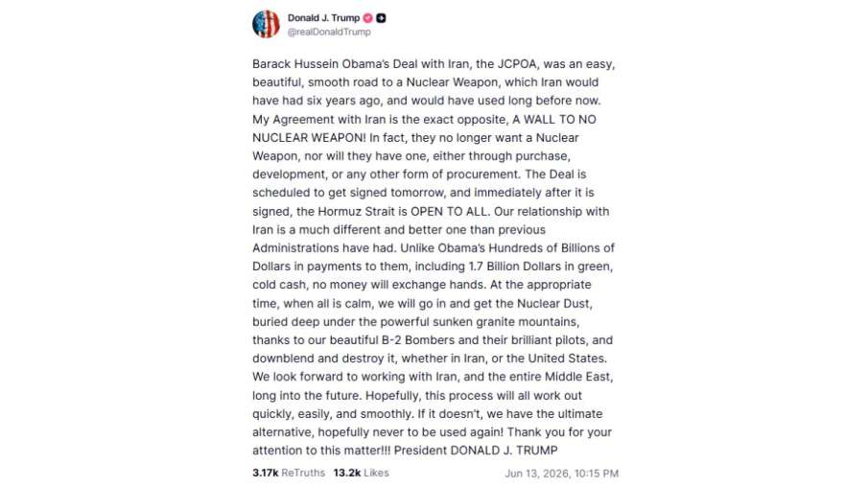Click the Likes label
868x488 pixels.
376,473
